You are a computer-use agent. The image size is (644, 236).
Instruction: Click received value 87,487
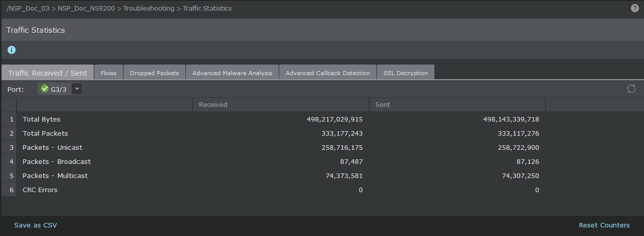click(352, 161)
